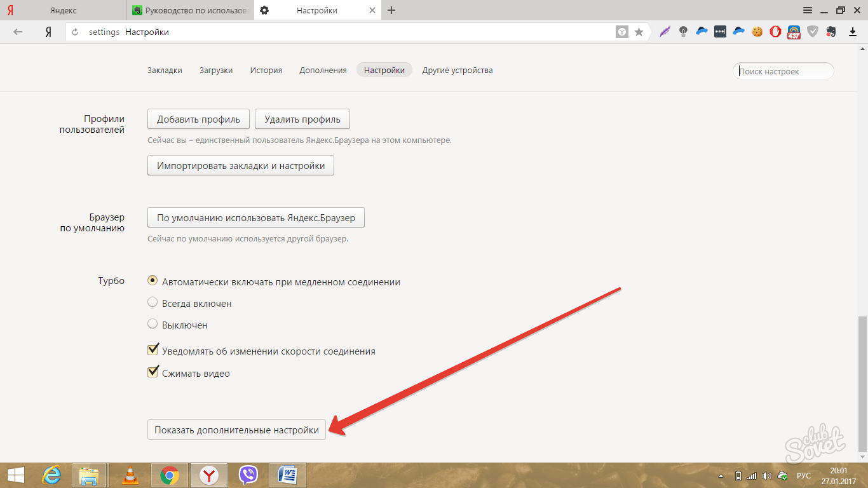Open the browser hamburger menu icon
868x488 pixels.
point(808,10)
